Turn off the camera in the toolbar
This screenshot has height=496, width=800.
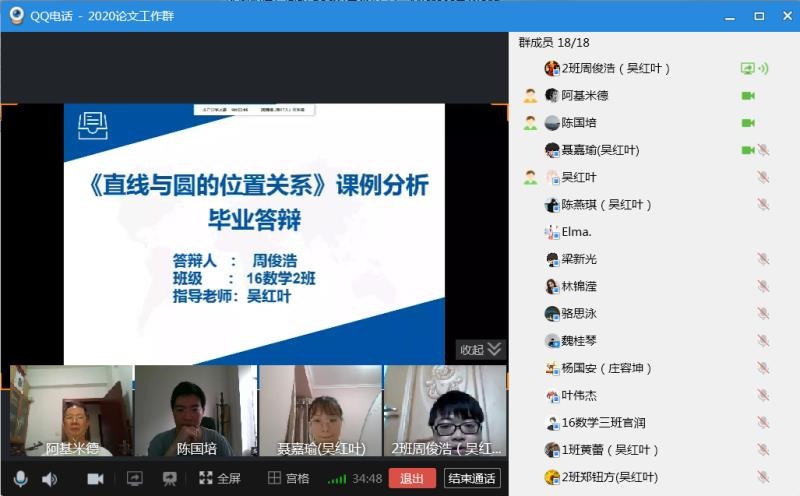click(95, 479)
